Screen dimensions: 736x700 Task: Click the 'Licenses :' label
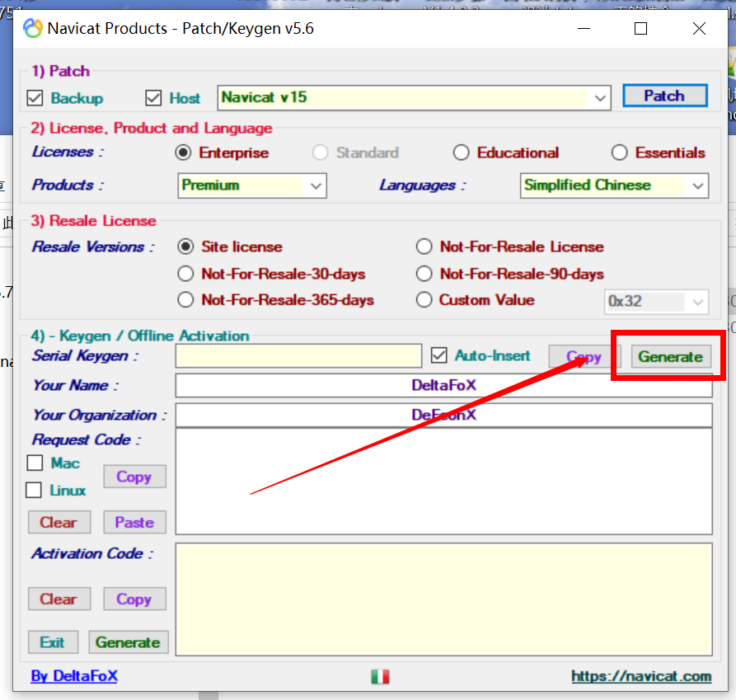(68, 152)
